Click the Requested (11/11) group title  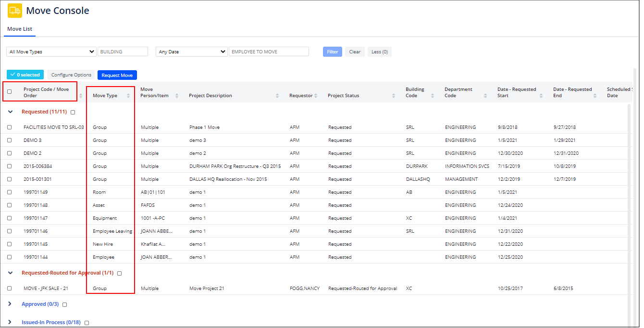[45, 112]
